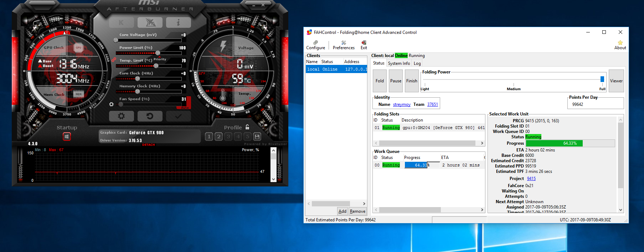Click the GPU chip icon in the clock gauge
This screenshot has width=644, height=252.
(x=78, y=47)
